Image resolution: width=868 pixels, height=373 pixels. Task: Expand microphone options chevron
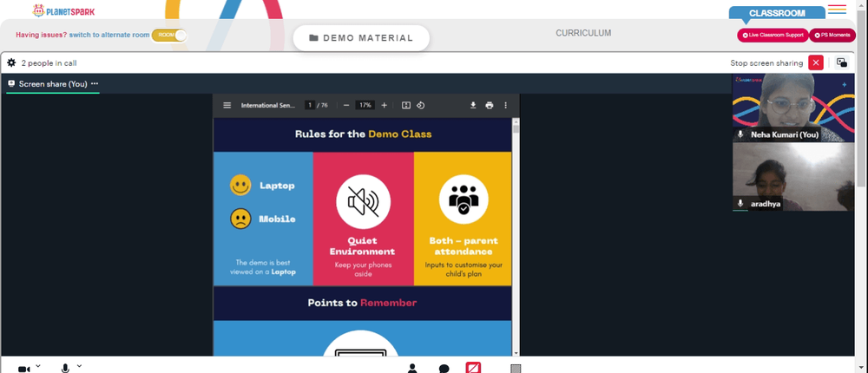(x=79, y=366)
